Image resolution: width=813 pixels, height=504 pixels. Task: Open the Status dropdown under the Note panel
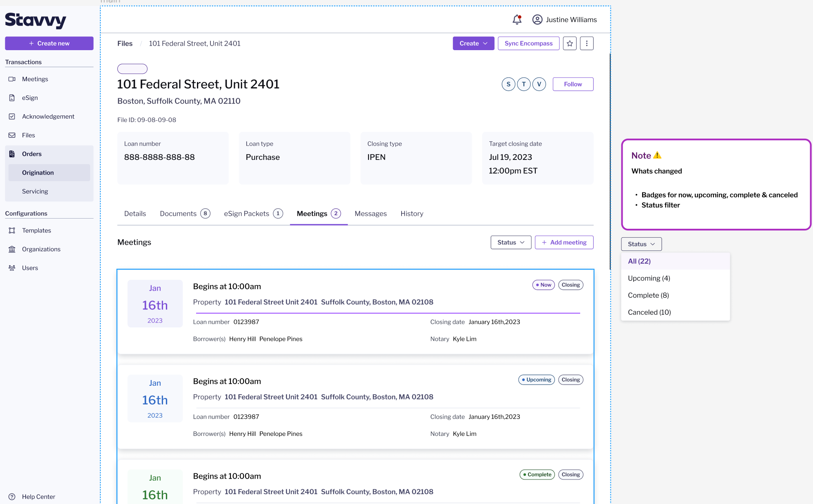(x=641, y=244)
